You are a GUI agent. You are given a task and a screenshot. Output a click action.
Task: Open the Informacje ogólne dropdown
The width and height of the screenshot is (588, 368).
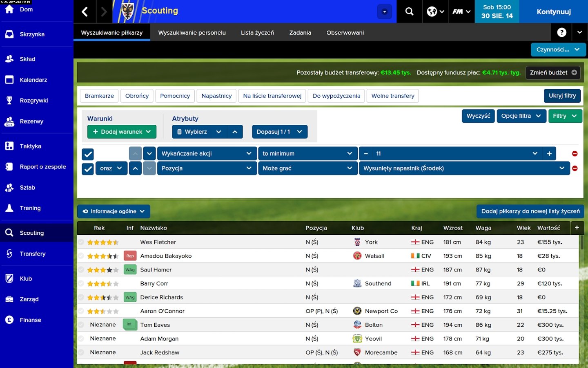[x=114, y=211]
